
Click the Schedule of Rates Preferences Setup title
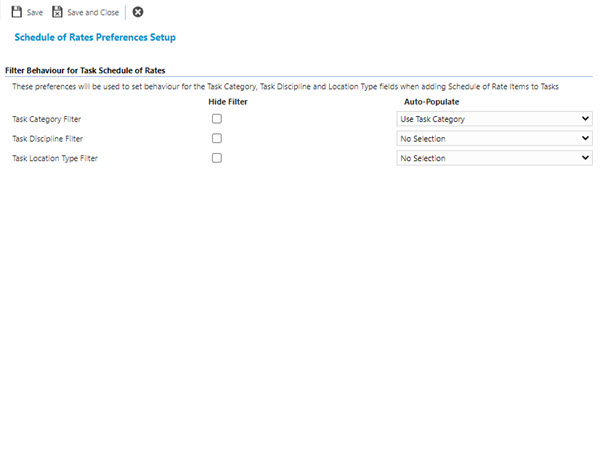[95, 38]
